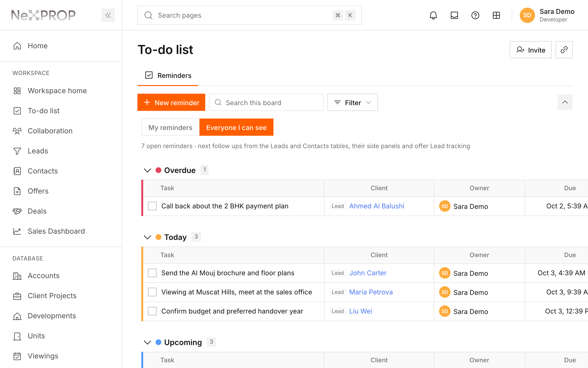Open lead John Carter
Image resolution: width=588 pixels, height=368 pixels.
368,273
